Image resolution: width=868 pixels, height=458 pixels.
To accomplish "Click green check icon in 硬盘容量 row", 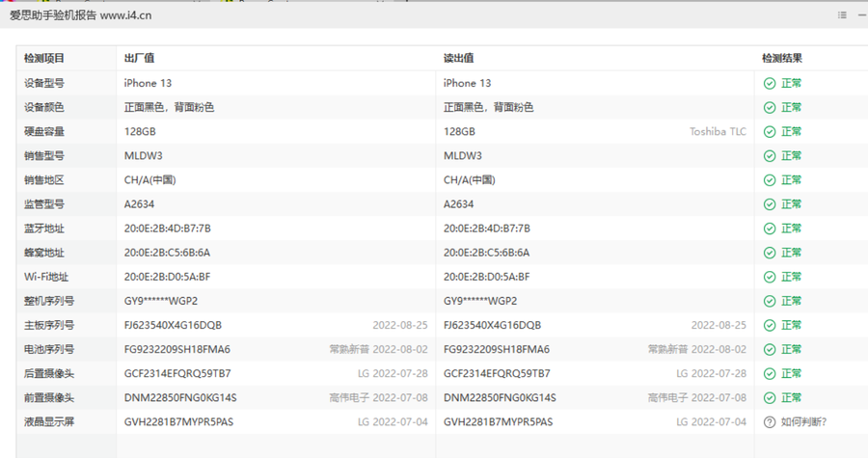I will (770, 131).
